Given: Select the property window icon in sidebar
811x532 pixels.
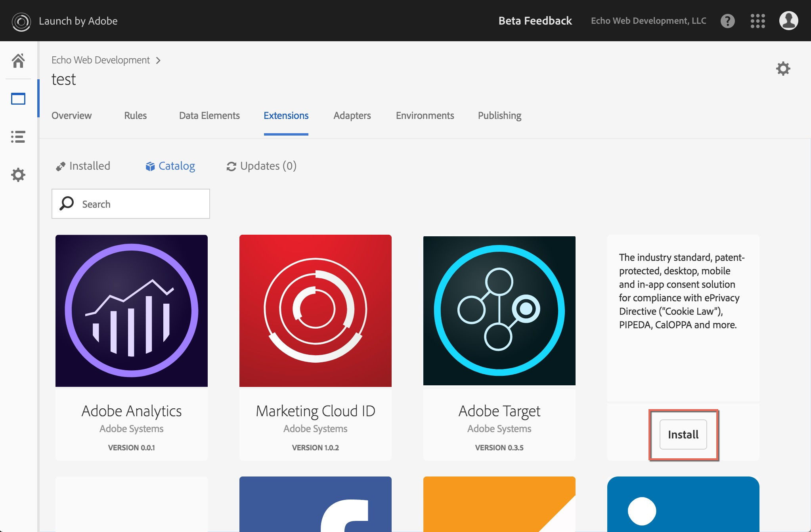Looking at the screenshot, I should coord(18,99).
